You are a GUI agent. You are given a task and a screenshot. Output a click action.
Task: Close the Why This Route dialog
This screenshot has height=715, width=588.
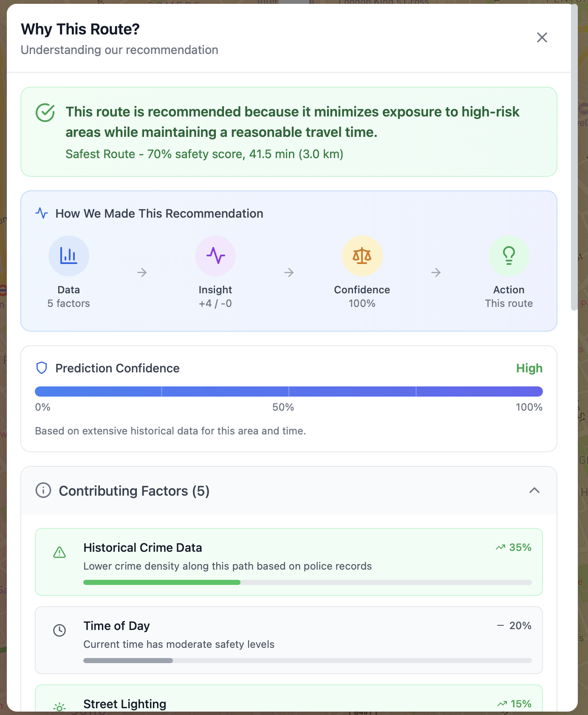click(x=542, y=37)
